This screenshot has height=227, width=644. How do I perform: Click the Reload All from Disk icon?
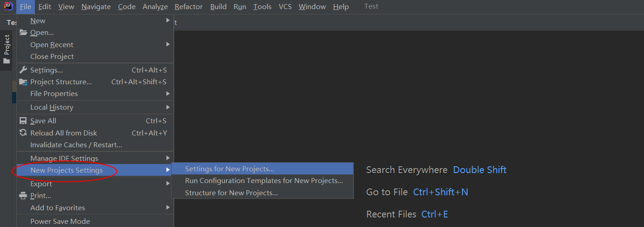tap(23, 133)
